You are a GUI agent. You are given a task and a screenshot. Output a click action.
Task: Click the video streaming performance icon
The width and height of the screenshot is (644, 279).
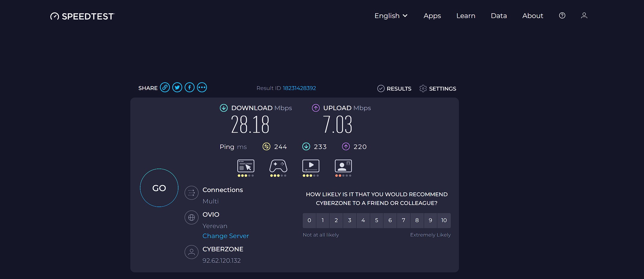(311, 166)
